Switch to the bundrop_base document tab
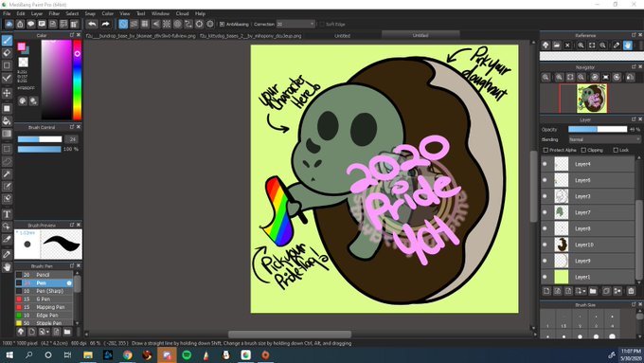The width and height of the screenshot is (644, 363). pos(141,36)
